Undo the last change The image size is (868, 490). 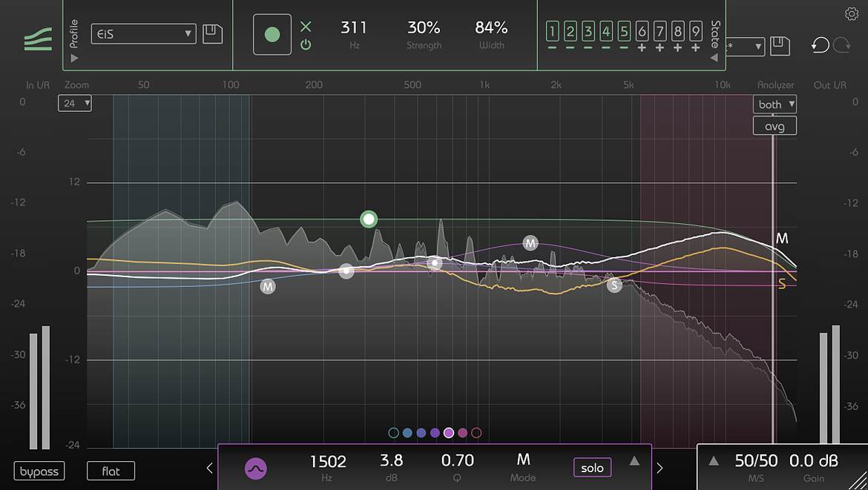820,45
